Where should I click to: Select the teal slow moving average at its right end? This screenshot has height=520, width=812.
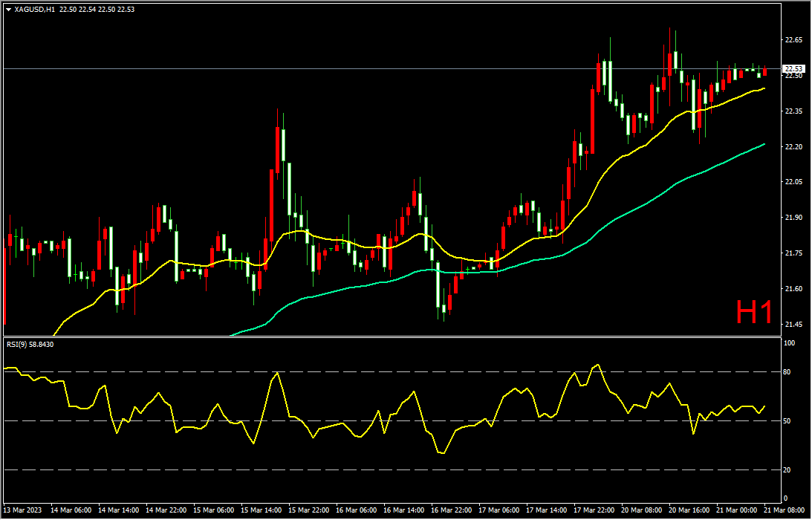(763, 145)
